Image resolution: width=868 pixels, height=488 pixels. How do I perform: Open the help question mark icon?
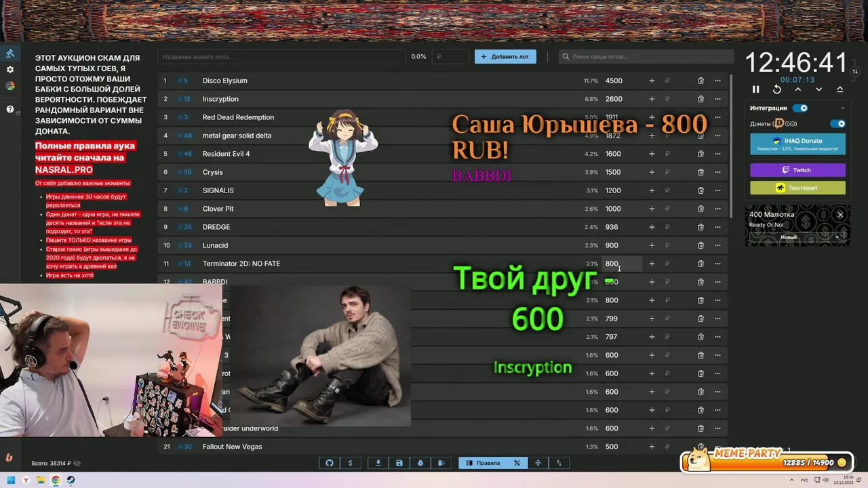(10, 109)
